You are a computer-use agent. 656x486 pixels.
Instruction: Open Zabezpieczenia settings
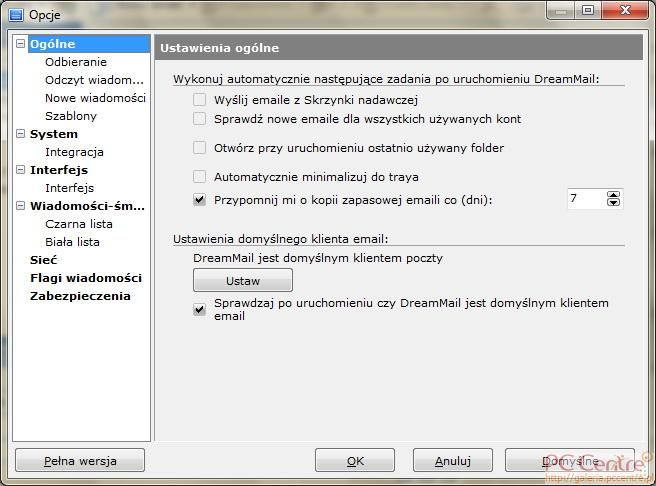tap(80, 296)
